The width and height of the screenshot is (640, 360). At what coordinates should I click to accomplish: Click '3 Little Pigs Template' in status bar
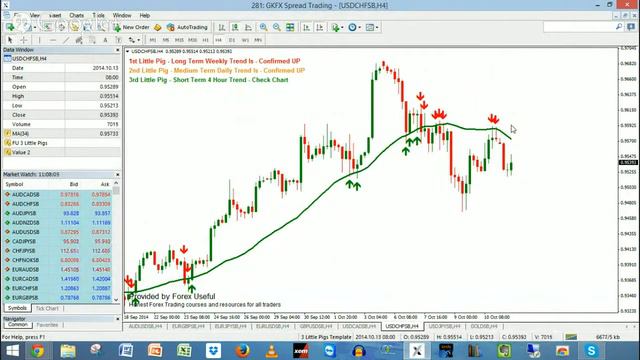coord(326,337)
